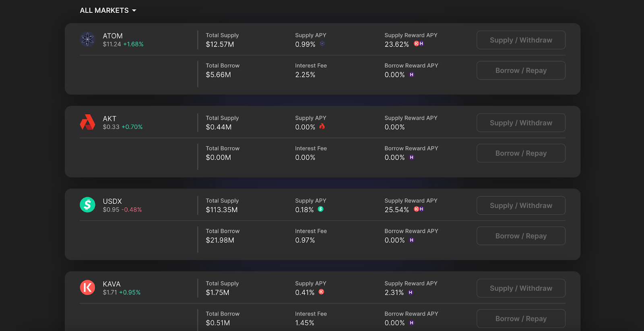Click the USDX dollar coin icon

pos(87,205)
